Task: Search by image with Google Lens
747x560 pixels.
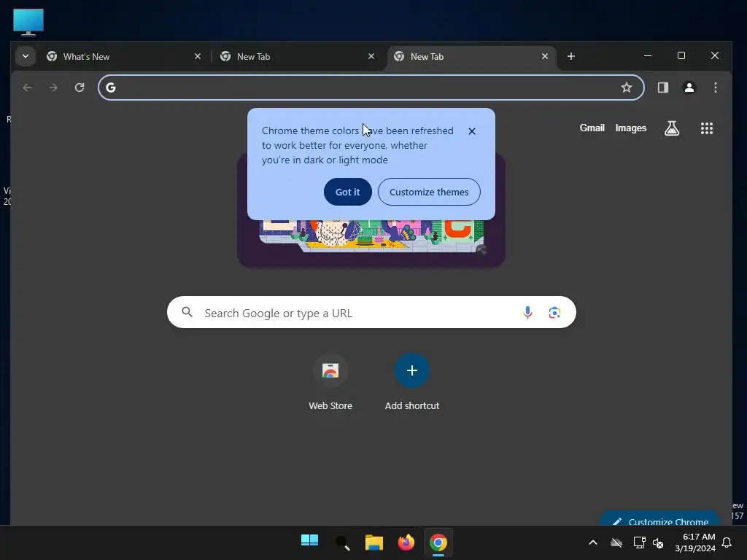Action: tap(554, 312)
